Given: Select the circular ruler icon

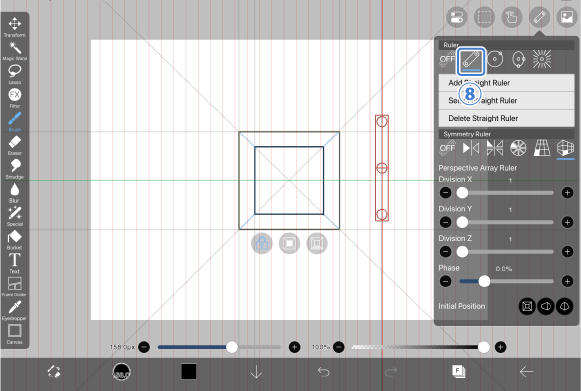Looking at the screenshot, I should tap(495, 59).
